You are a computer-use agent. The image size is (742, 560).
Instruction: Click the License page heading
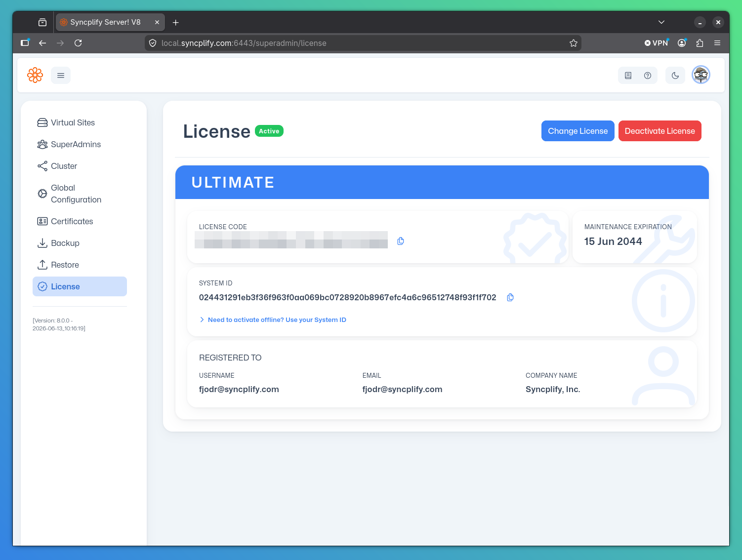coord(217,131)
